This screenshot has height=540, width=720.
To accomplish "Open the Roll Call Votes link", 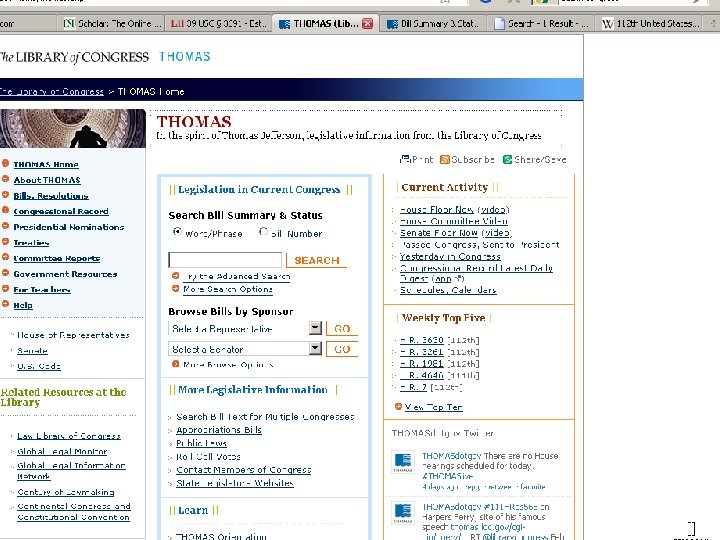I will 208,456.
